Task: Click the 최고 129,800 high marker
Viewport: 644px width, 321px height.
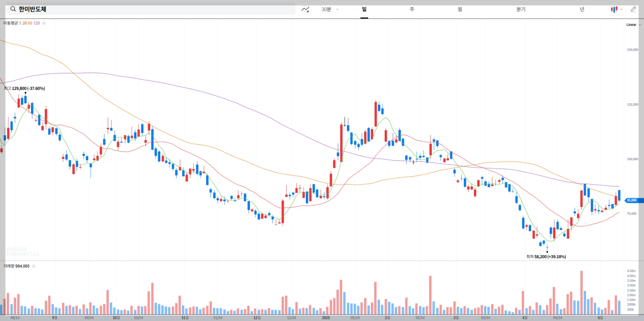Action: coord(24,89)
